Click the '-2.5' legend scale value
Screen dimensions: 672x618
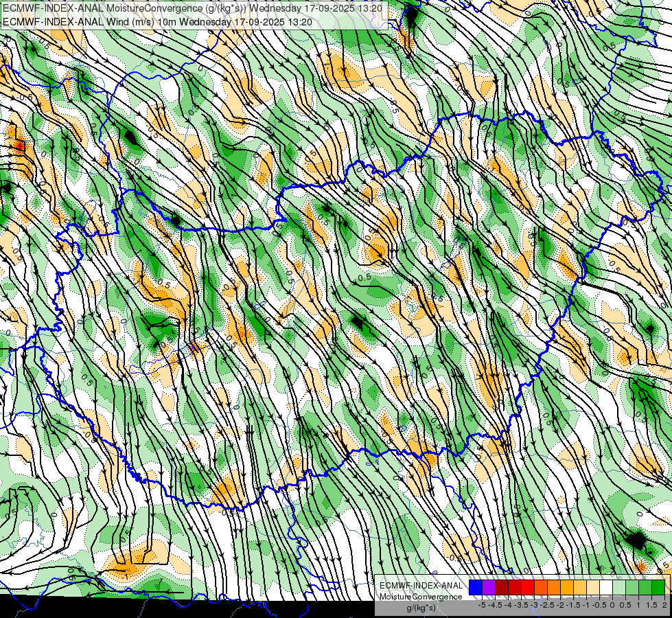547,605
